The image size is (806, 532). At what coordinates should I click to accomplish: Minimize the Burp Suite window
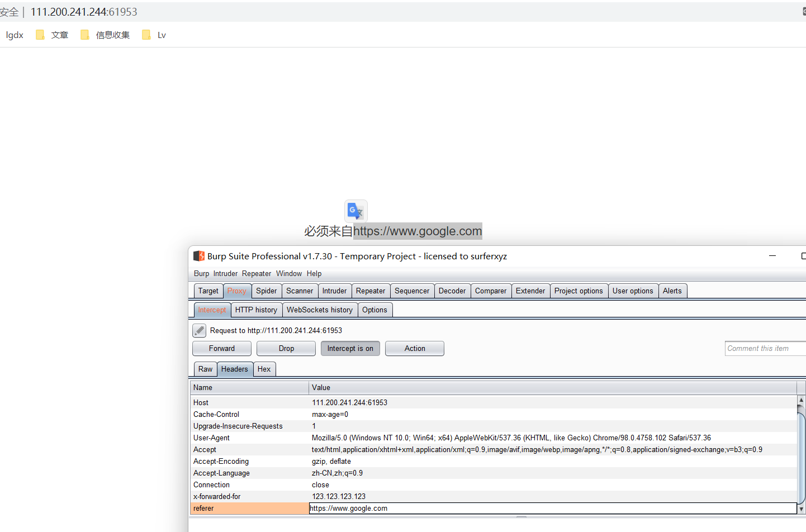click(x=772, y=255)
